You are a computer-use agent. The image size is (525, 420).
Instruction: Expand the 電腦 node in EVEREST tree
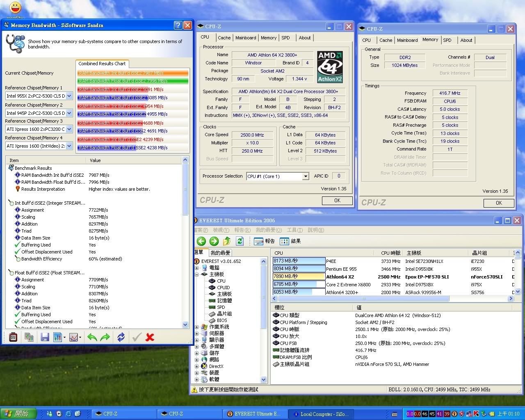tap(197, 268)
